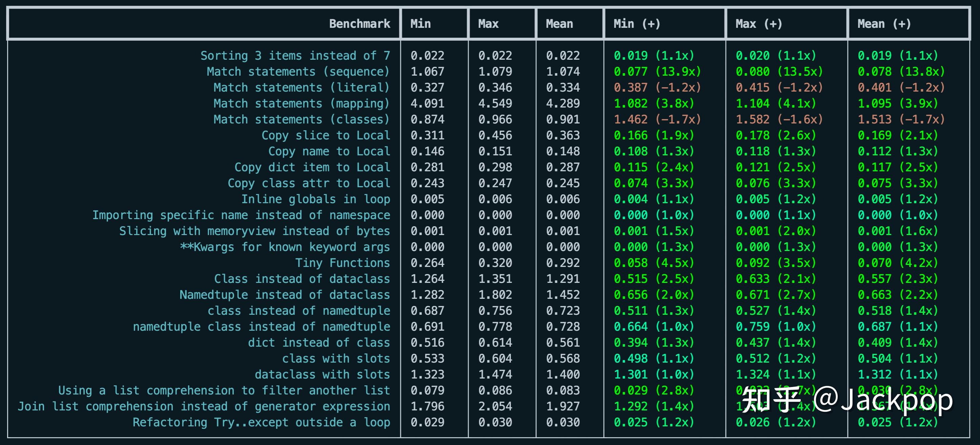Viewport: 980px width, 445px height.
Task: Click the Max (+) column header
Action: pyautogui.click(x=759, y=24)
